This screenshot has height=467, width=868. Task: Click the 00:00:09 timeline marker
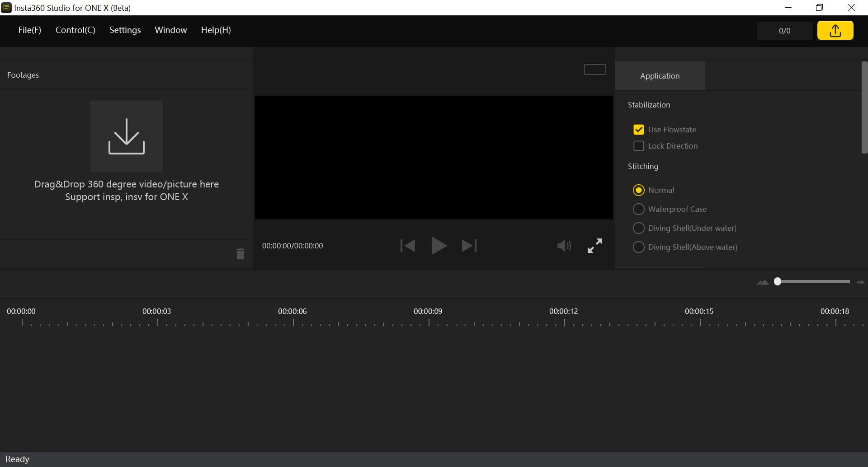pyautogui.click(x=428, y=311)
